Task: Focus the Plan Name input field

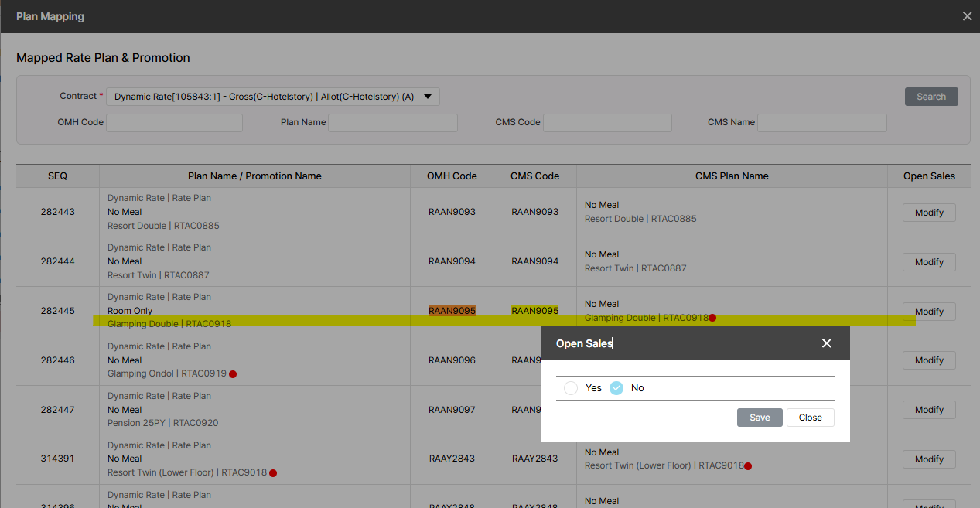Action: click(x=392, y=123)
